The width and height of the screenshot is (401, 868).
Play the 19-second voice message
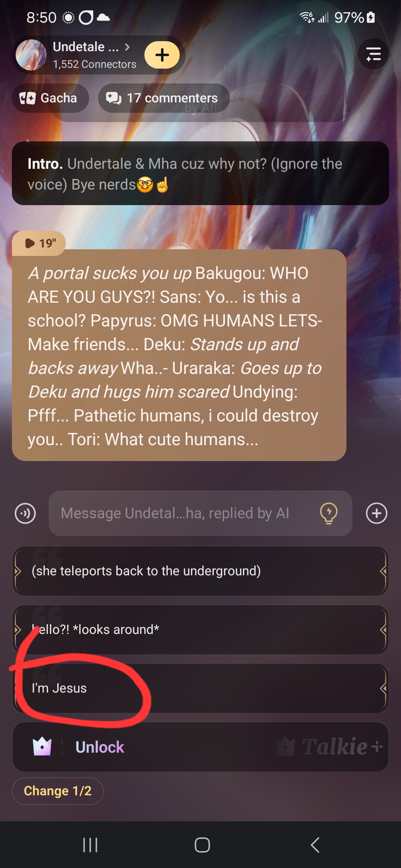pos(39,243)
